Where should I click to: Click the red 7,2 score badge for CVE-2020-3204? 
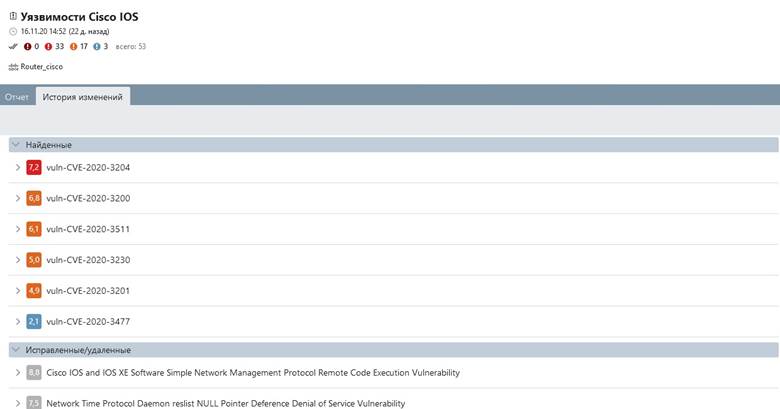pos(34,167)
